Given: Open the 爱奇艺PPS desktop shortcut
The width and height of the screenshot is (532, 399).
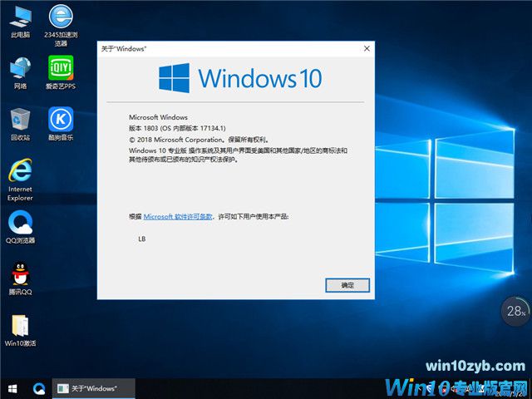Looking at the screenshot, I should click(61, 72).
